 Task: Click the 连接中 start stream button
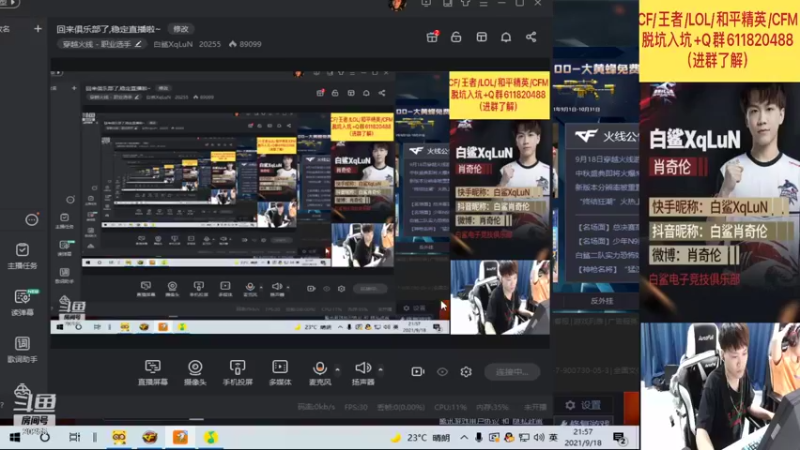(x=512, y=371)
